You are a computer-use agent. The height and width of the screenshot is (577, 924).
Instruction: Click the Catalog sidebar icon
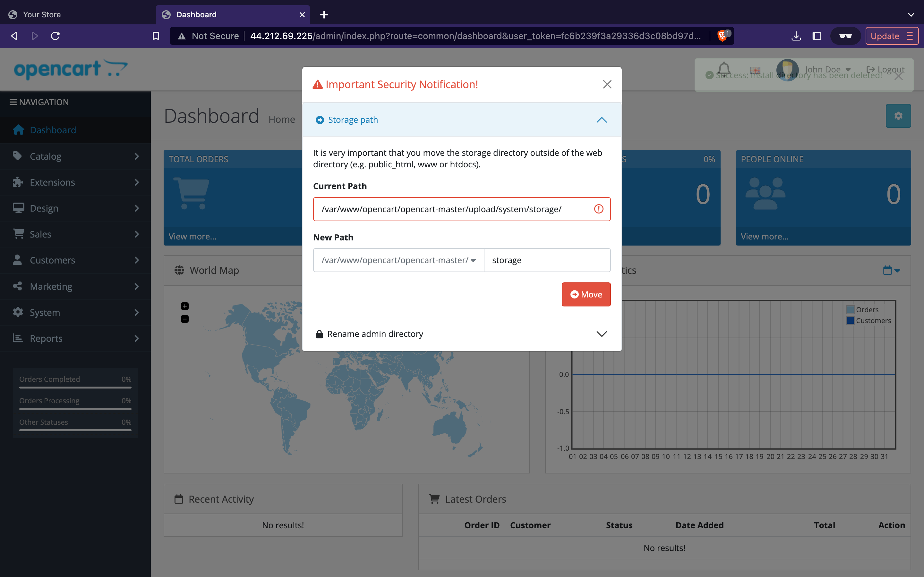point(17,155)
